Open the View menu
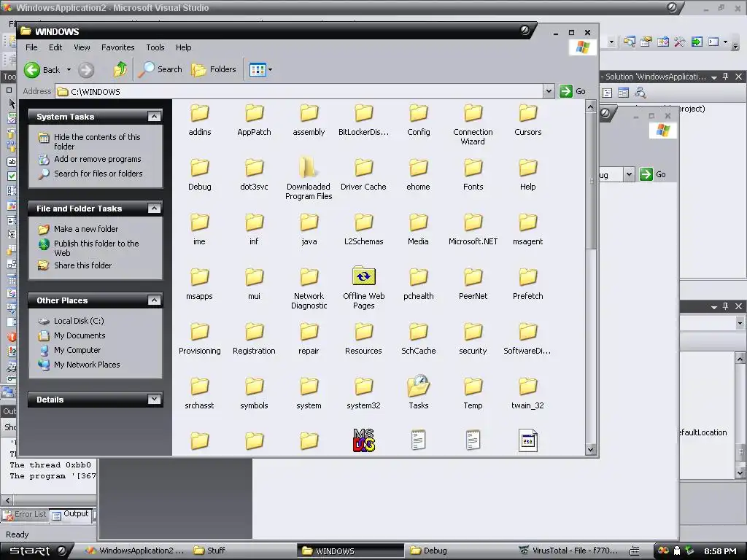This screenshot has height=560, width=747. pyautogui.click(x=82, y=47)
